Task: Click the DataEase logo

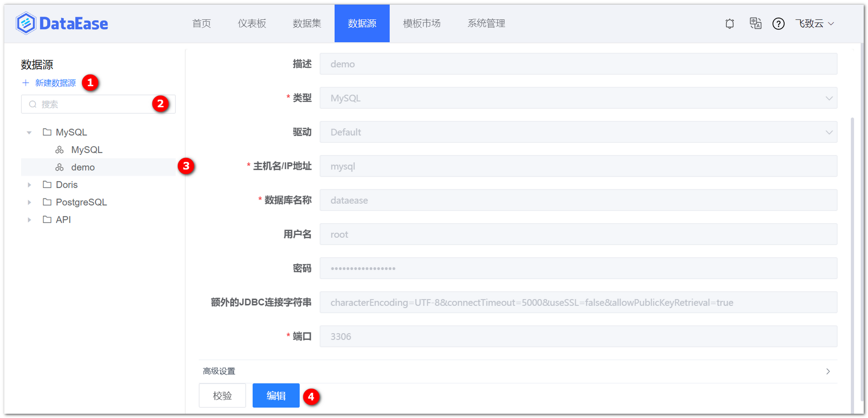Action: point(62,23)
